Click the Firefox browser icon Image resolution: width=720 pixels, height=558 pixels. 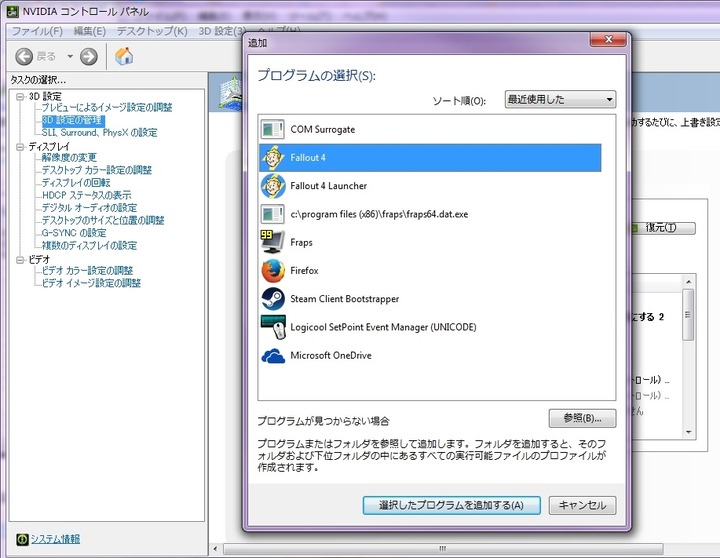click(273, 271)
